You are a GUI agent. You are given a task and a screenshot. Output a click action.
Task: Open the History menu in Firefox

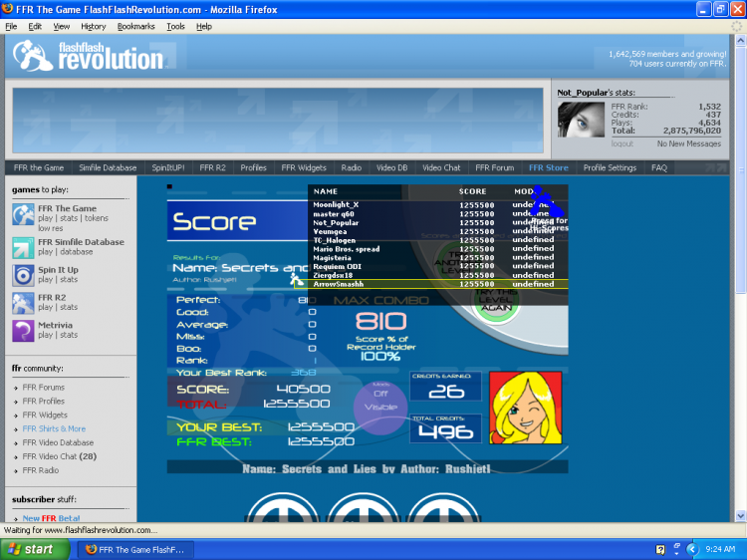[x=93, y=27]
